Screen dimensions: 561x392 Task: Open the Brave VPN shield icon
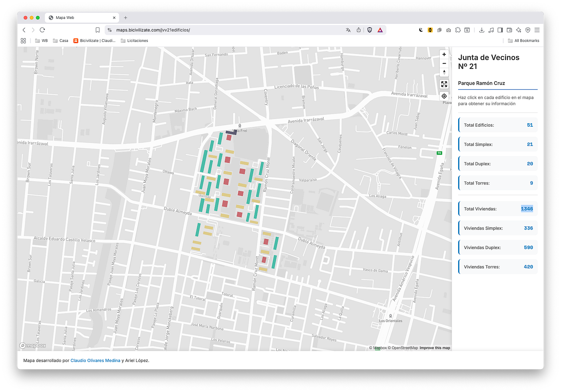(x=528, y=30)
